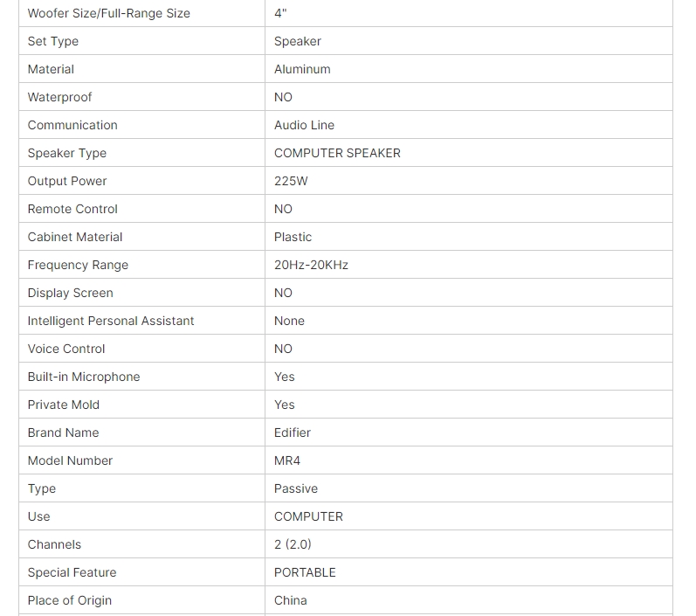
Task: Select the "MR4" model number value
Action: click(x=287, y=460)
